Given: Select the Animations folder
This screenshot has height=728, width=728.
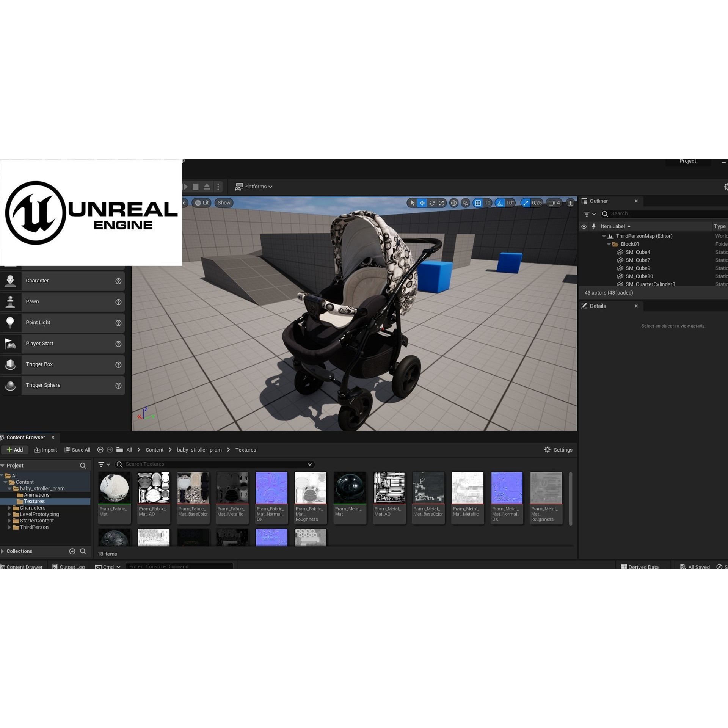Looking at the screenshot, I should coord(36,495).
